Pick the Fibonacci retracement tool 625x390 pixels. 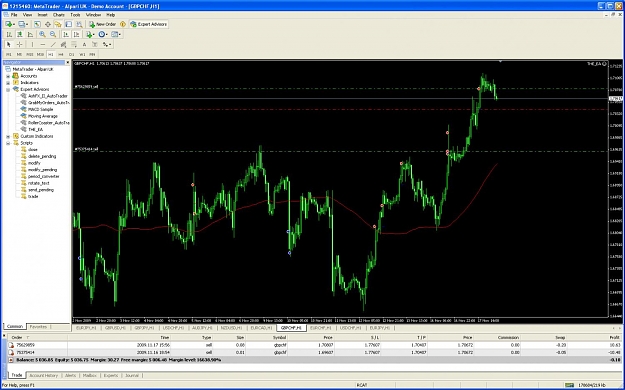coord(74,44)
